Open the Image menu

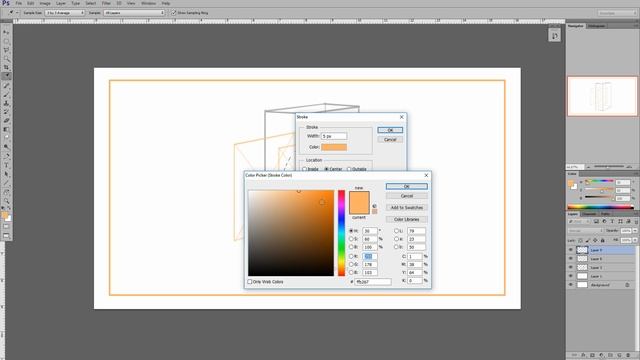[x=45, y=3]
